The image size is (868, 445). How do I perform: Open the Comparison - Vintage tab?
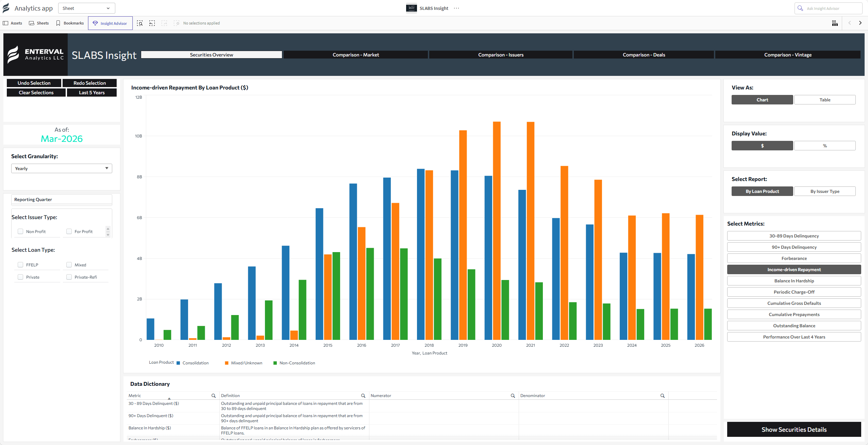(788, 55)
